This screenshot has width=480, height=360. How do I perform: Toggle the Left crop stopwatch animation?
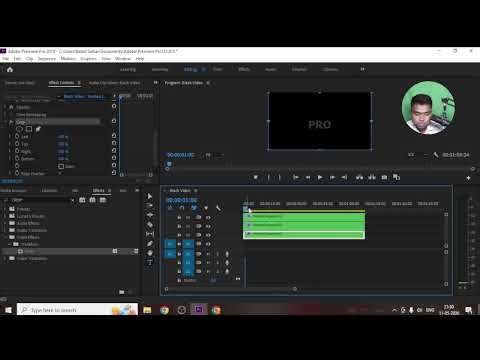(17, 137)
